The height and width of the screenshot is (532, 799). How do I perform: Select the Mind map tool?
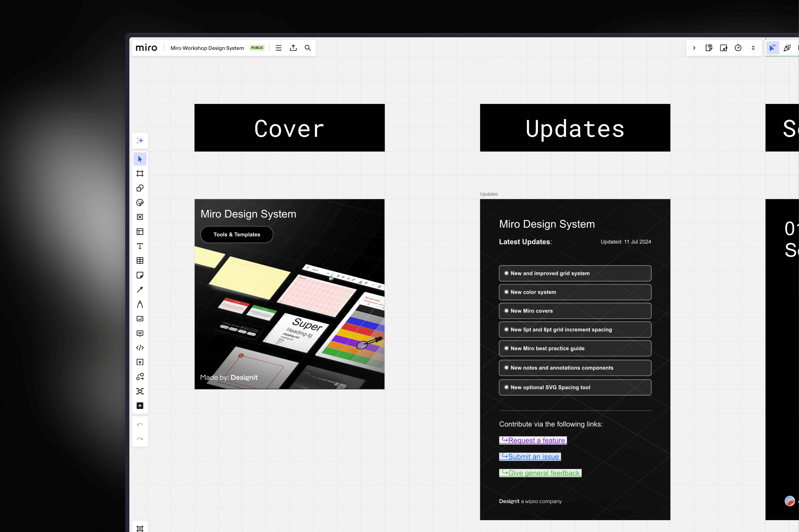click(x=140, y=391)
